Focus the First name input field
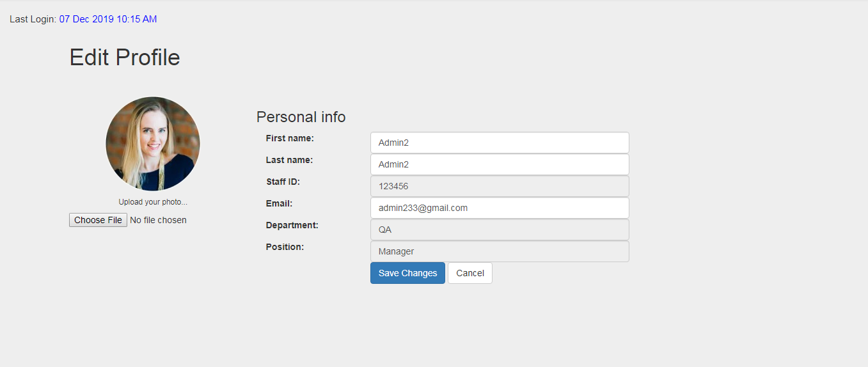The width and height of the screenshot is (868, 367). click(499, 143)
